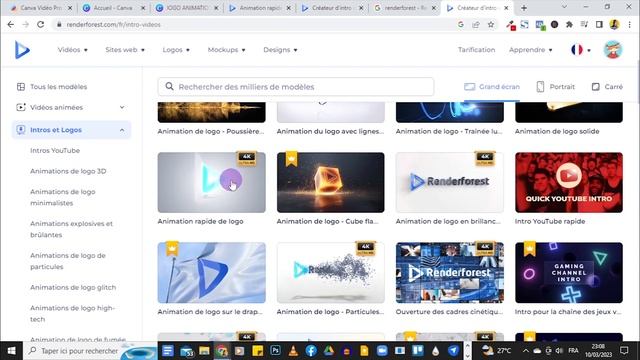This screenshot has width=640, height=360.
Task: Open Gaming Channel Intro thumbnail
Action: click(569, 273)
